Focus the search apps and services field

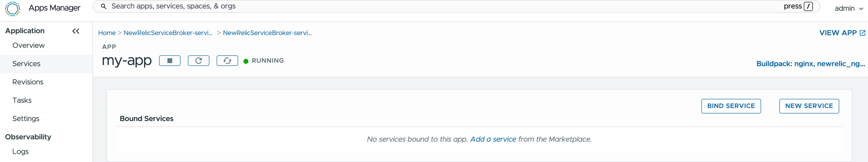404,6
